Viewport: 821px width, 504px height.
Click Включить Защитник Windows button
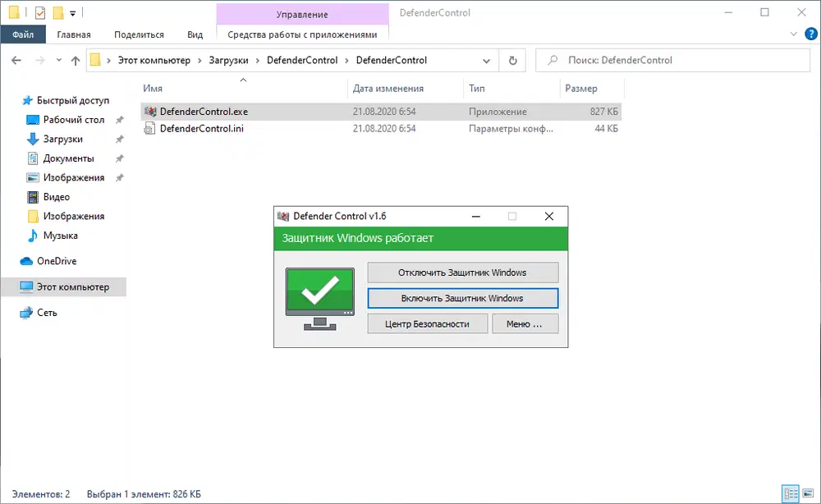coord(463,298)
